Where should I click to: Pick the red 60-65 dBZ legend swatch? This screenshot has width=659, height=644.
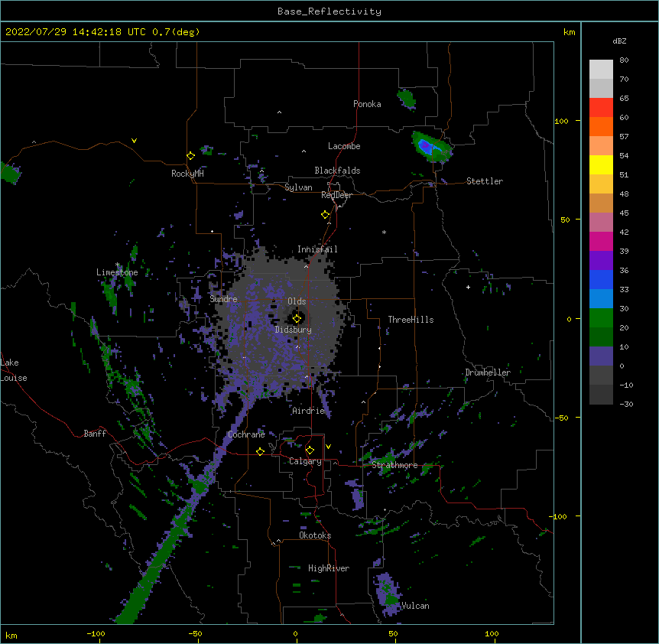[x=601, y=107]
